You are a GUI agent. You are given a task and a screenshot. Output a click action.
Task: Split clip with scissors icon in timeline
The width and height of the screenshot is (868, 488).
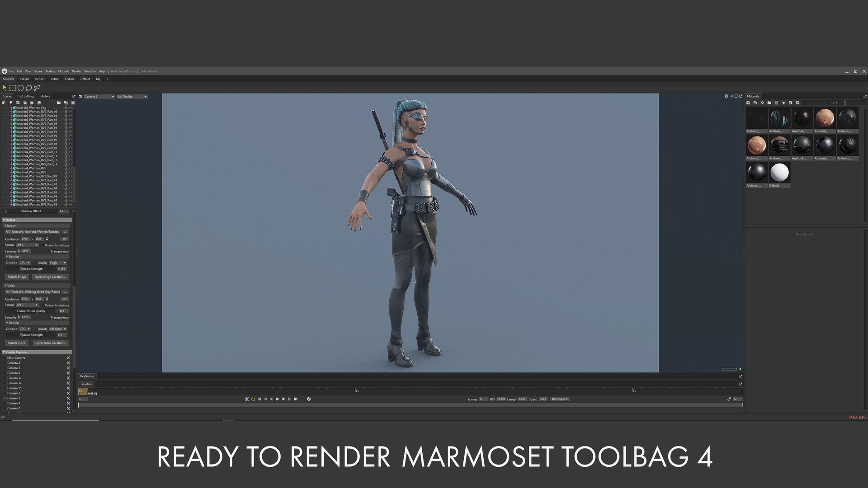point(247,399)
